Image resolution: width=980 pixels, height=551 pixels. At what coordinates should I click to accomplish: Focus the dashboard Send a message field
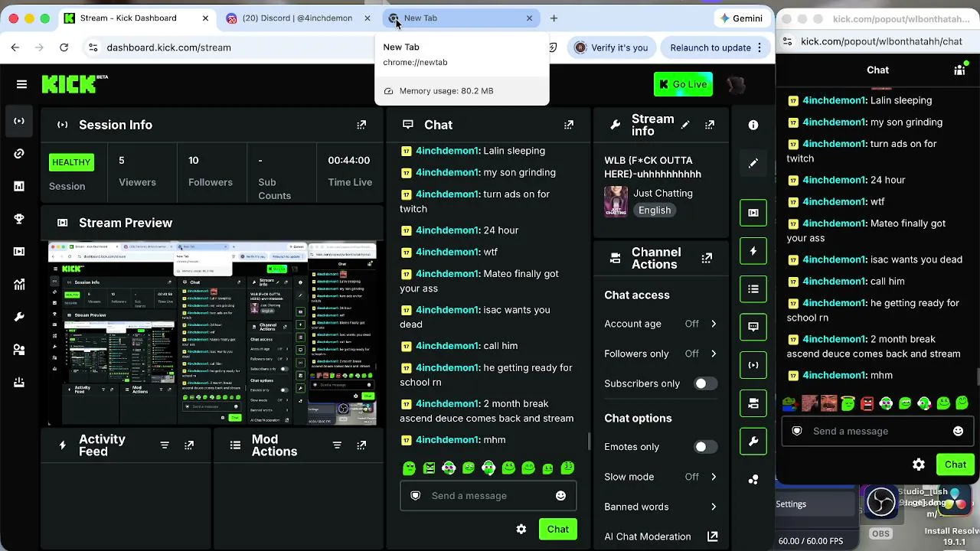488,496
